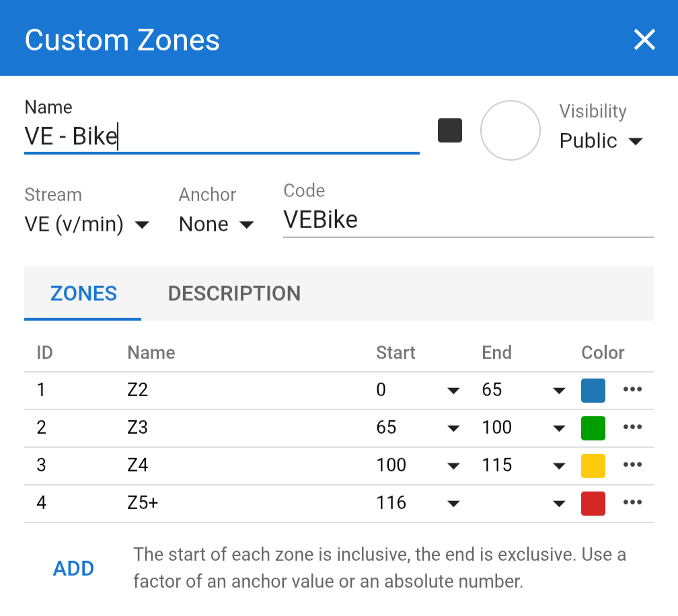Open more options for zone Z5+
Viewport: 678px width, 616px height.
tap(632, 503)
